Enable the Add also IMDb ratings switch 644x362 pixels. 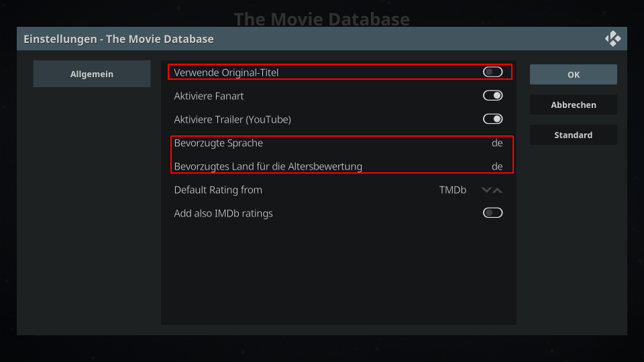tap(492, 213)
